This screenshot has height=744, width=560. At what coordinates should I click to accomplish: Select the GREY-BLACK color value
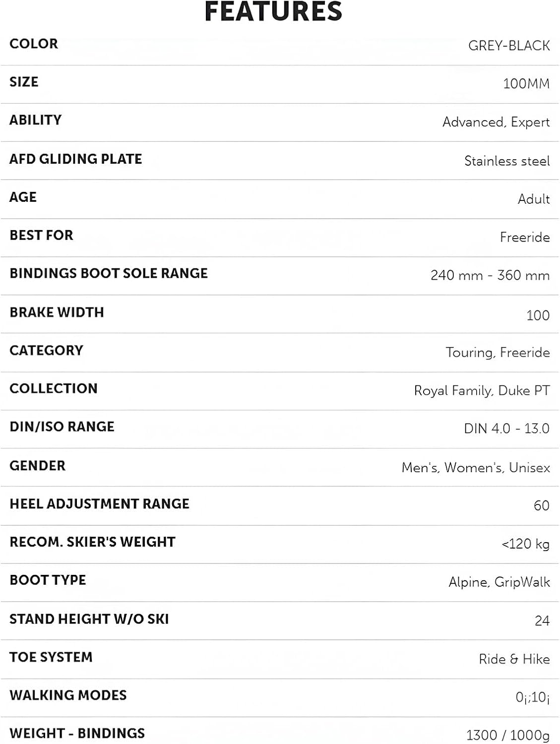[x=509, y=46]
